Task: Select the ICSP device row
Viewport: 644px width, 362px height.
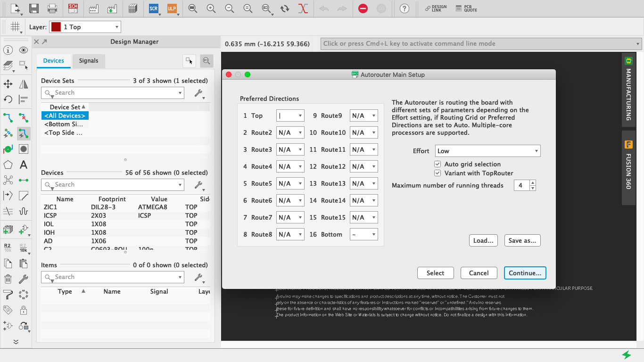Action: [x=125, y=215]
